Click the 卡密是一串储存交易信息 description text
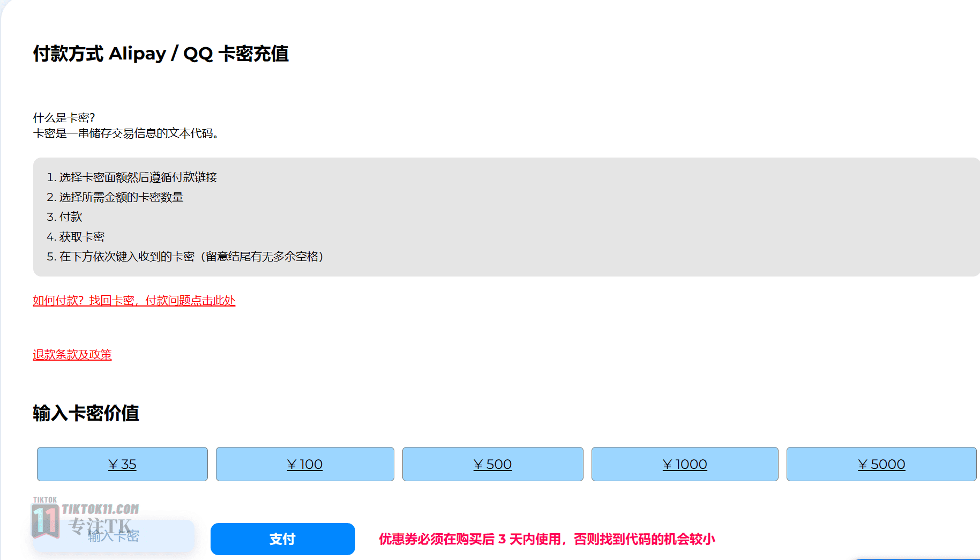 (126, 133)
